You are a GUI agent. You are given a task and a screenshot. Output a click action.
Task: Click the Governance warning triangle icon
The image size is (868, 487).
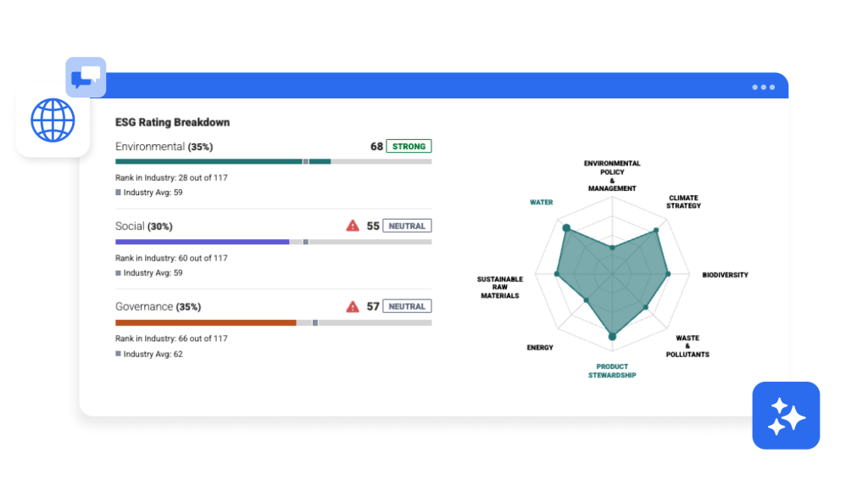point(353,306)
